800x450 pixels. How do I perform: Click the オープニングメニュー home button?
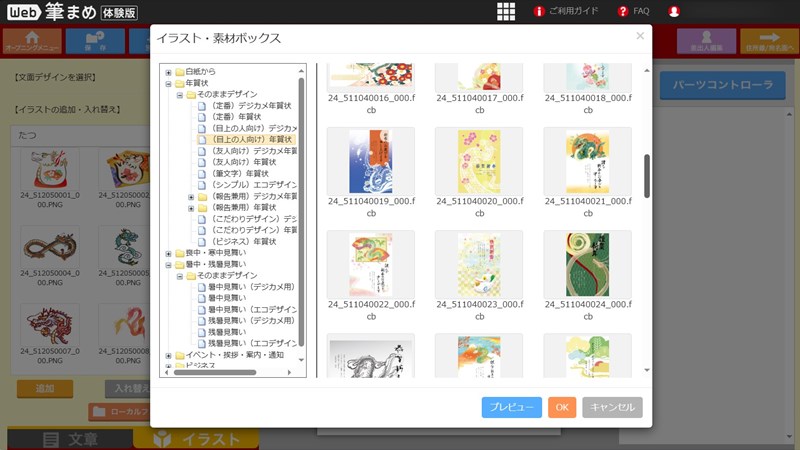(x=32, y=41)
